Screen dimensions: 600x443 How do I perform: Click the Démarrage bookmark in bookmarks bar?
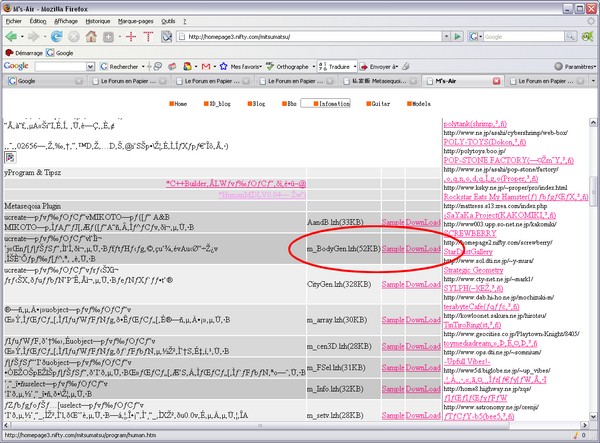coord(27,51)
